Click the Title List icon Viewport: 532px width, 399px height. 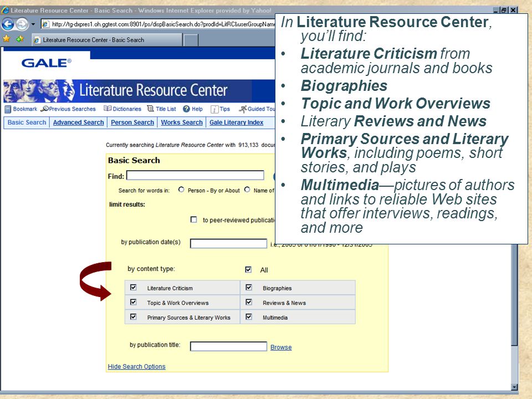tap(150, 109)
